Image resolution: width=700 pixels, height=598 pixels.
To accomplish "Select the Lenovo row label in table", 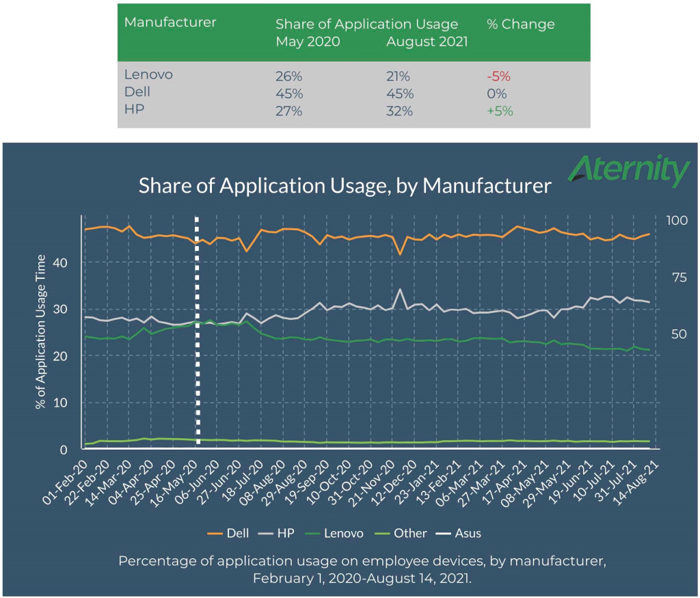I will tap(148, 74).
